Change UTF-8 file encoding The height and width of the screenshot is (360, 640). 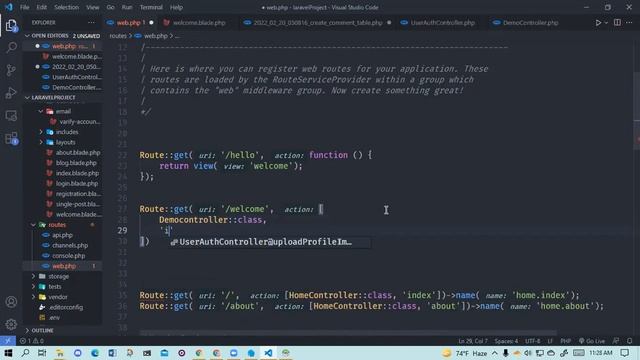click(x=533, y=341)
